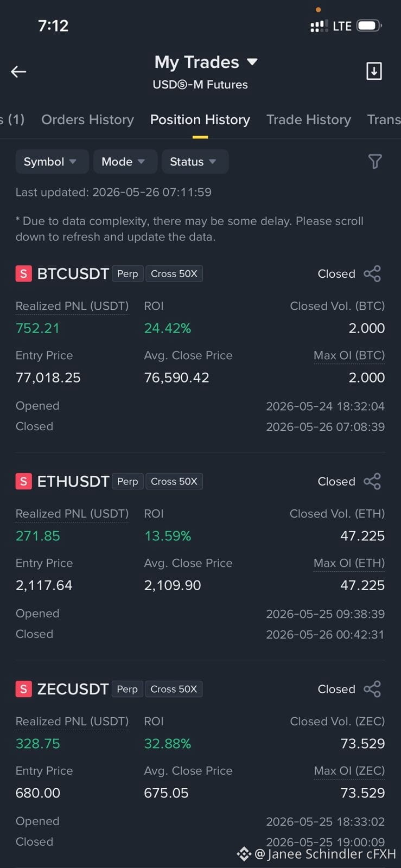Open the filter funnel icon
401x868 pixels.
click(x=375, y=161)
